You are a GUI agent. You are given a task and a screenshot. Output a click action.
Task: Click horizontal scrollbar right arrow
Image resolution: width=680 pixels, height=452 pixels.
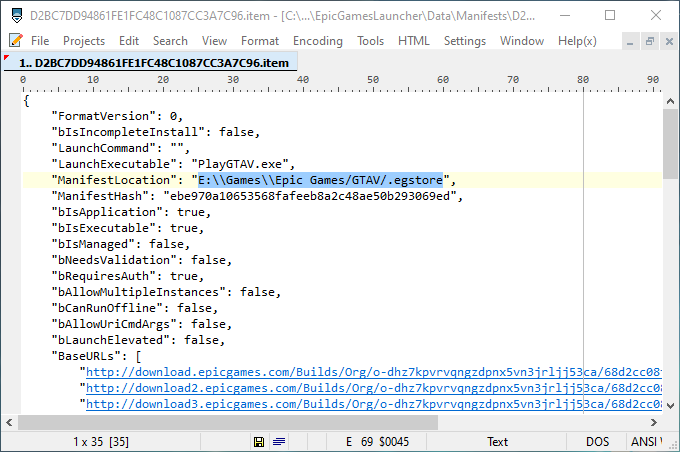pyautogui.click(x=654, y=422)
